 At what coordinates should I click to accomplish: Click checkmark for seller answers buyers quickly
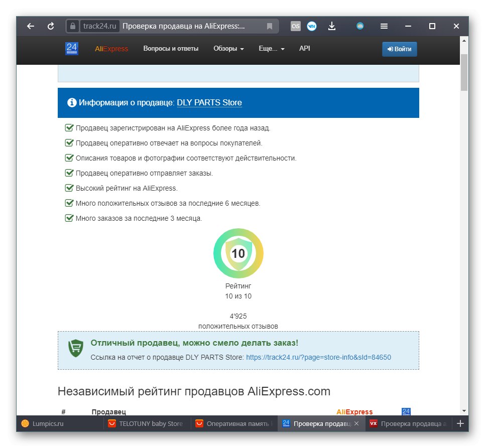click(69, 143)
